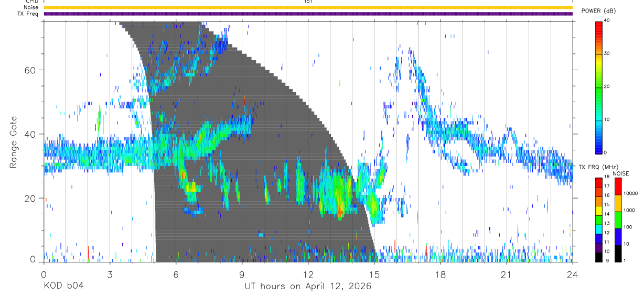The image size is (644, 297).
Task: Click the "KOD b04" radar beam label
Action: coord(63,286)
